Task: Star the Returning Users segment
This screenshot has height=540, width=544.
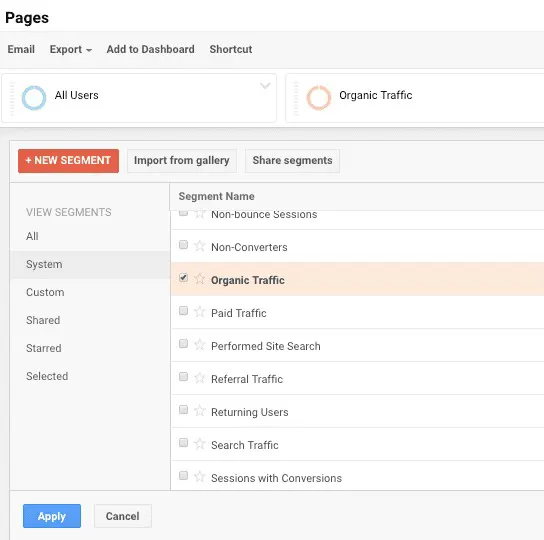Action: click(x=199, y=411)
